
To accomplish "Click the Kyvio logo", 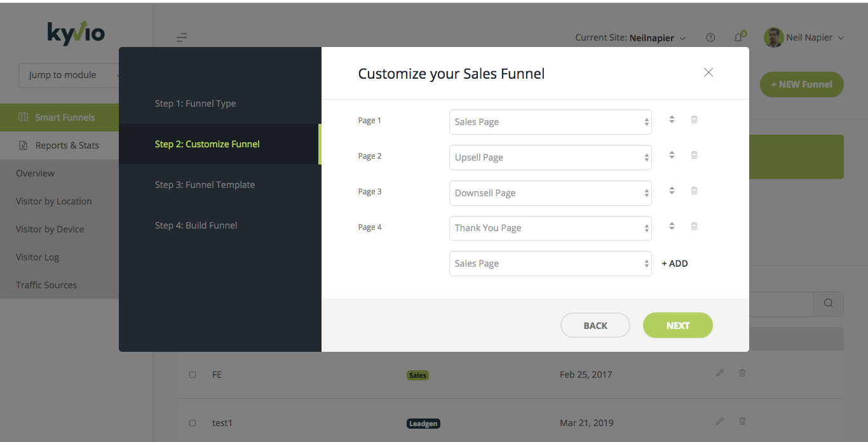I will pyautogui.click(x=76, y=32).
